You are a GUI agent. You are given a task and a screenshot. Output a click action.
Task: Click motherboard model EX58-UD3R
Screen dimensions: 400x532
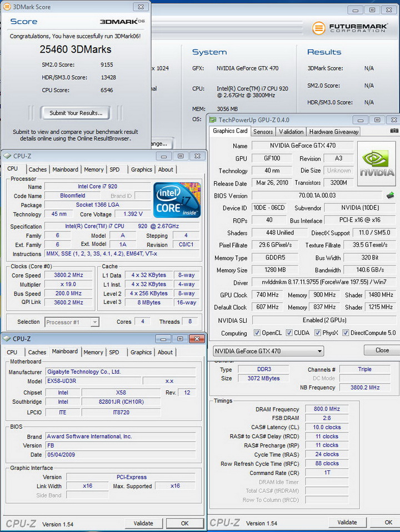coord(93,381)
